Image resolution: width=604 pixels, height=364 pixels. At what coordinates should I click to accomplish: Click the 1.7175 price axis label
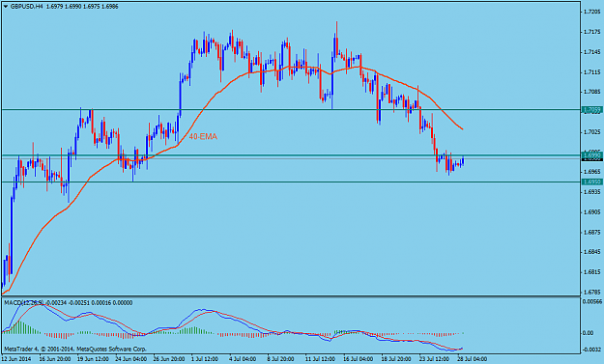[592, 32]
